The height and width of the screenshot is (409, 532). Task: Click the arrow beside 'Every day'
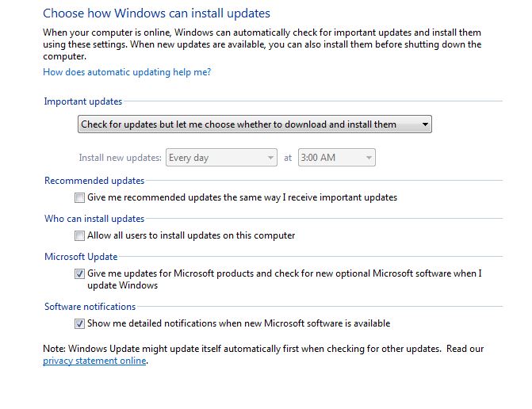coord(270,158)
